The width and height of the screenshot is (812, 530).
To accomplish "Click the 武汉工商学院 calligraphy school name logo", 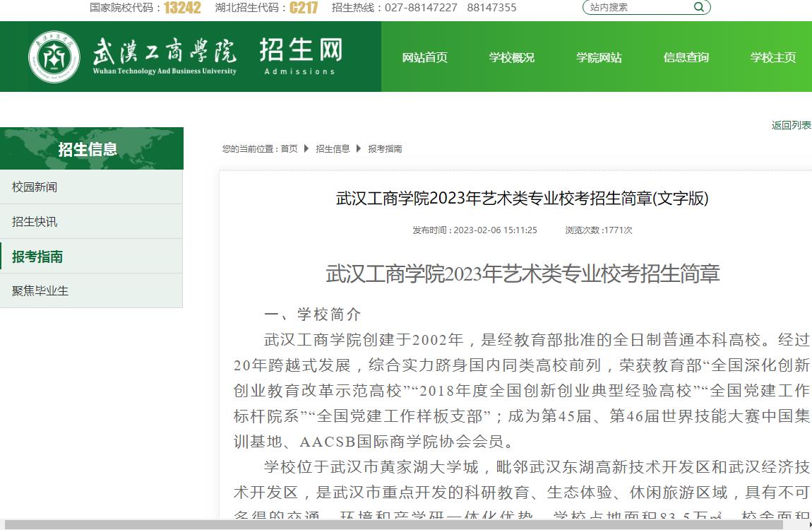I will pyautogui.click(x=165, y=56).
